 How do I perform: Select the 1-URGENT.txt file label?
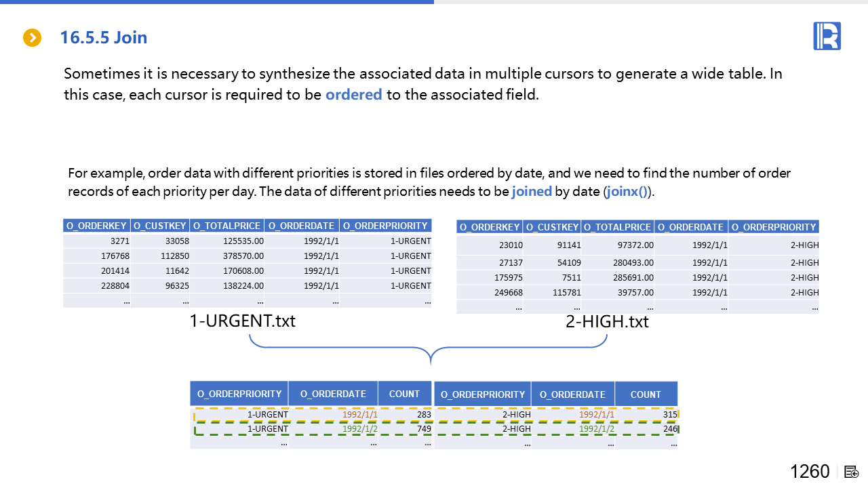[x=243, y=321]
